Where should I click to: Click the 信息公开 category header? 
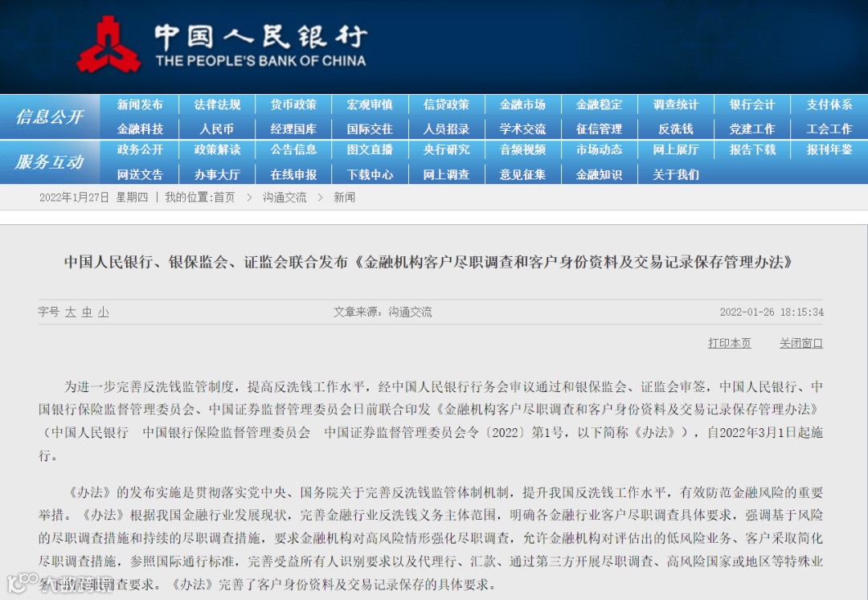49,116
